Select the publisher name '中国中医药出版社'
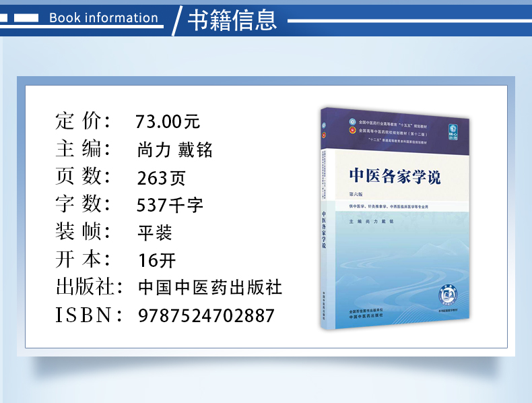This screenshot has width=532, height=403. pyautogui.click(x=210, y=288)
